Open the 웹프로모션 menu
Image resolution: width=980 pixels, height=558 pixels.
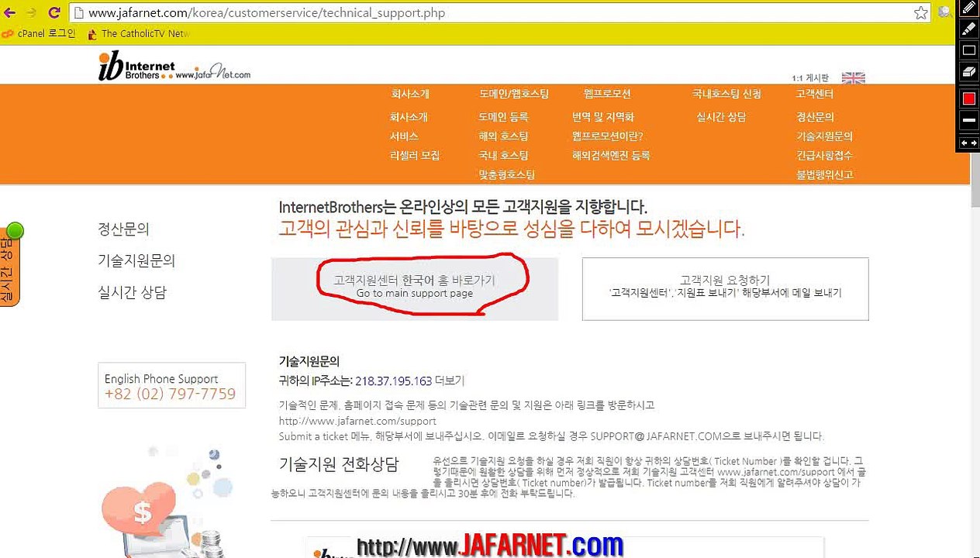[607, 94]
